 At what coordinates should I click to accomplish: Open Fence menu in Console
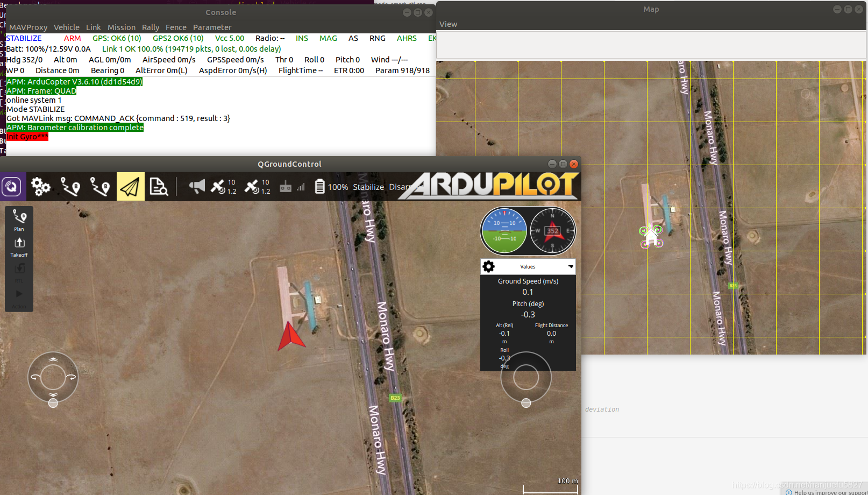pyautogui.click(x=176, y=27)
